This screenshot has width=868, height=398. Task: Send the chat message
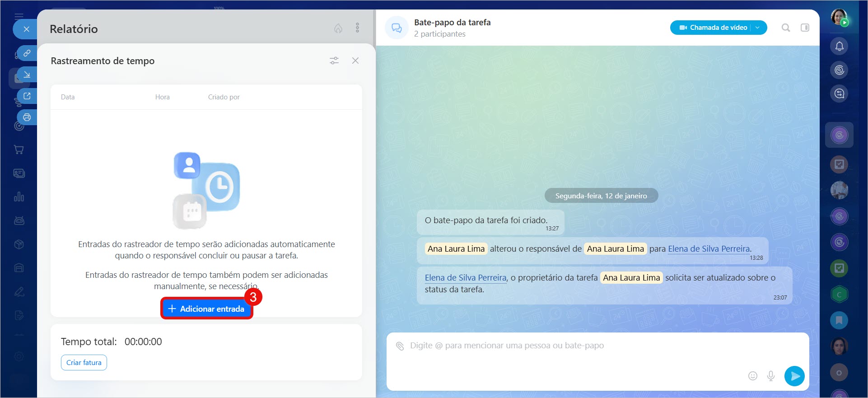pos(794,376)
